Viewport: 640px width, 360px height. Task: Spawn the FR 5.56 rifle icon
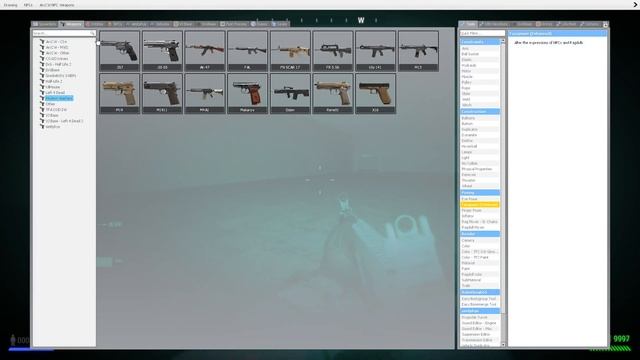pos(333,51)
